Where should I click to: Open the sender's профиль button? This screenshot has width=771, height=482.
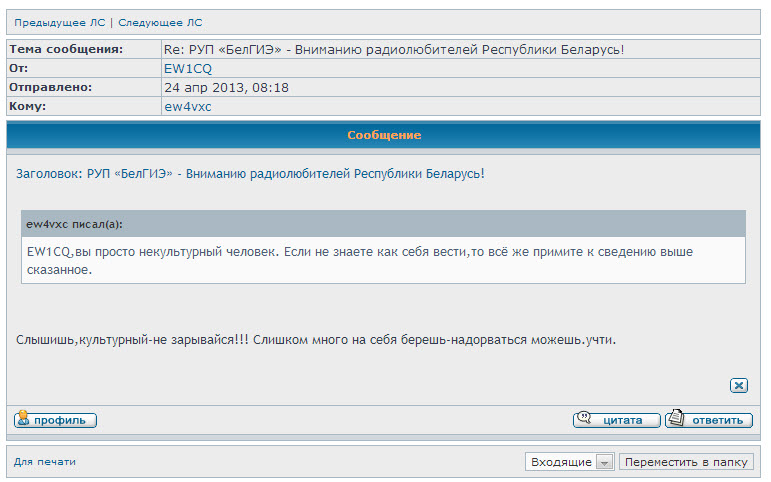point(55,420)
